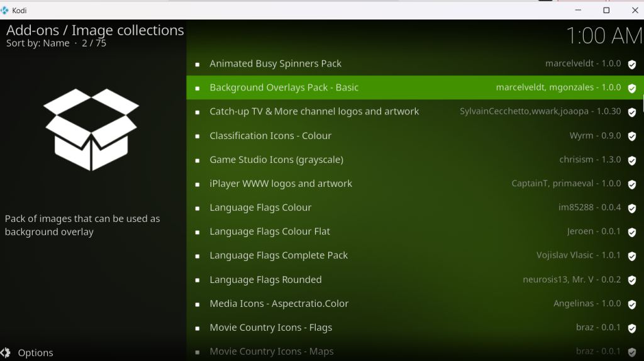644x361 pixels.
Task: Click verified shield icon for Language Flags Colour
Action: click(632, 208)
